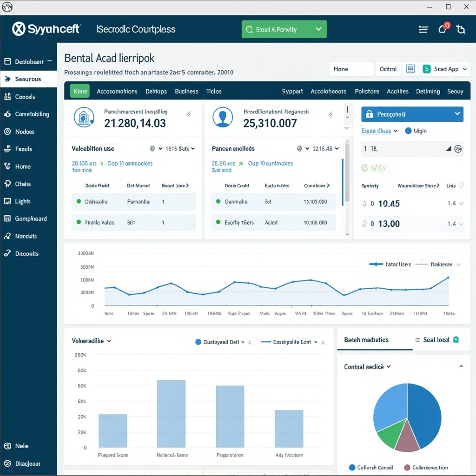The height and width of the screenshot is (476, 476).
Task: Click the filter list icon in top bar
Action: pyautogui.click(x=423, y=29)
